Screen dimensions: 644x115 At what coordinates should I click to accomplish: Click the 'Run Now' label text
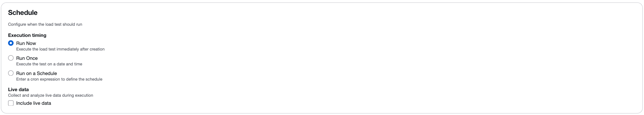click(26, 43)
